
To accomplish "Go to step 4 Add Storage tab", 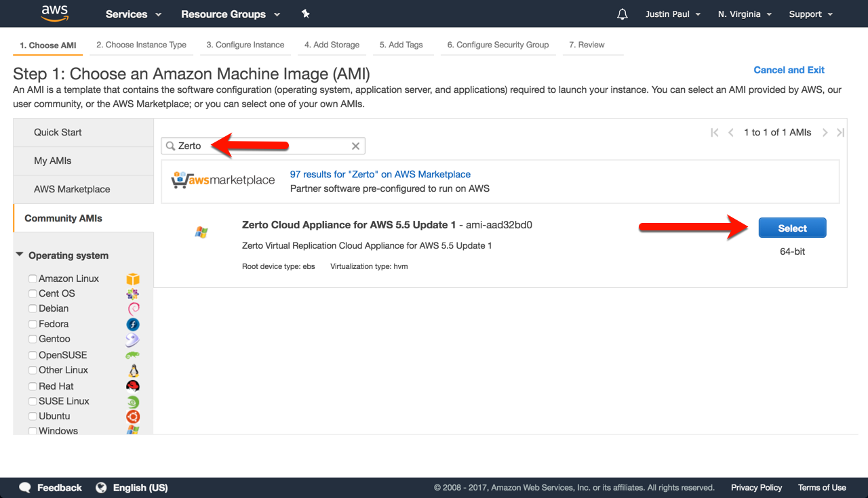I will (x=332, y=45).
